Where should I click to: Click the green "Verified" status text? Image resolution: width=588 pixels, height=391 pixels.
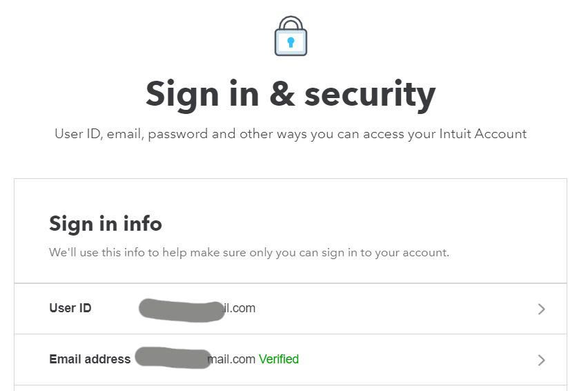279,359
